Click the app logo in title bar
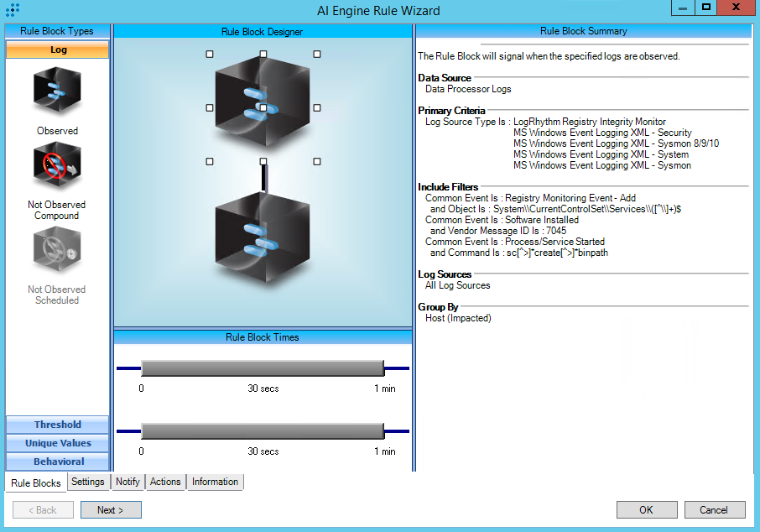Viewport: 760px width, 532px height. point(12,10)
